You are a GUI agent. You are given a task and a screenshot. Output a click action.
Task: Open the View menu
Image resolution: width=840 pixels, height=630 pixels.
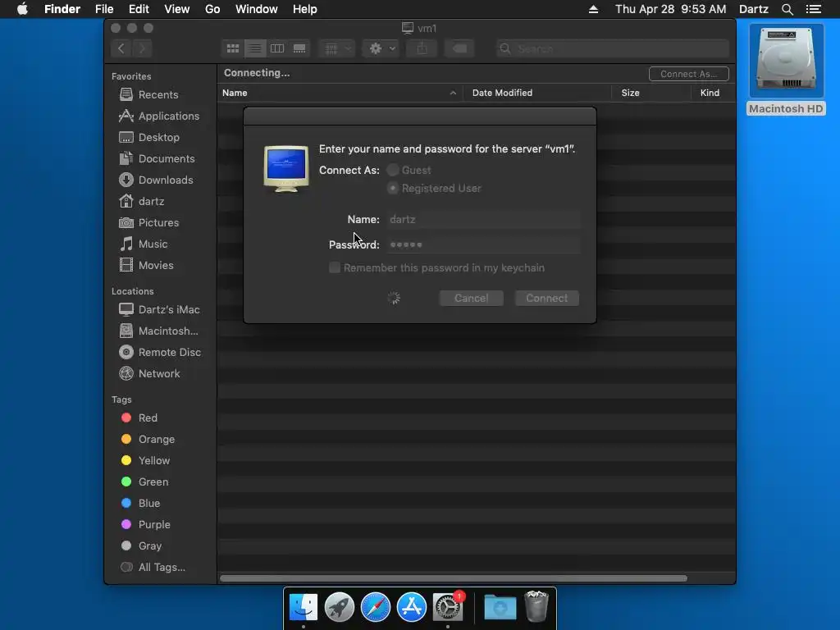coord(177,9)
